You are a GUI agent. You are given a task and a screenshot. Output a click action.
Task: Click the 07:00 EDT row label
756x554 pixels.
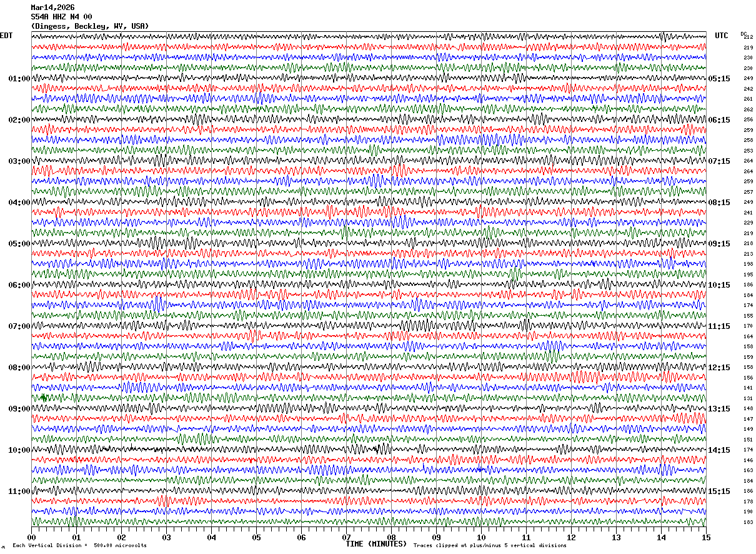(x=19, y=326)
